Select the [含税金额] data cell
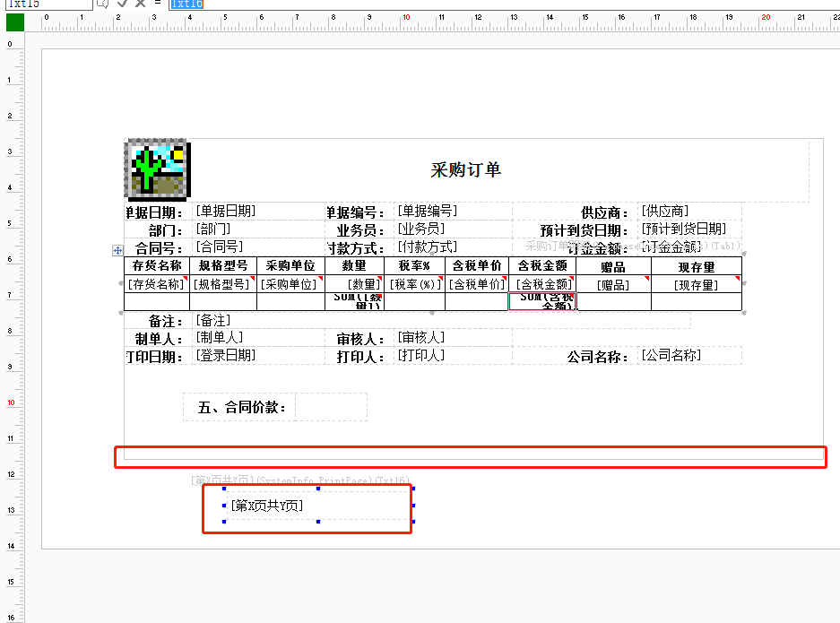Screen dimensions: 840x623 click(x=544, y=284)
